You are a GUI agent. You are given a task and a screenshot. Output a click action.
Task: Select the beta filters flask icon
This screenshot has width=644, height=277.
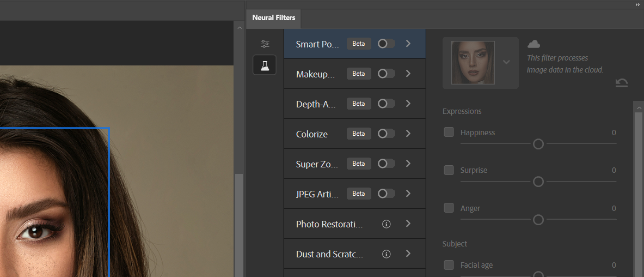[x=265, y=65]
